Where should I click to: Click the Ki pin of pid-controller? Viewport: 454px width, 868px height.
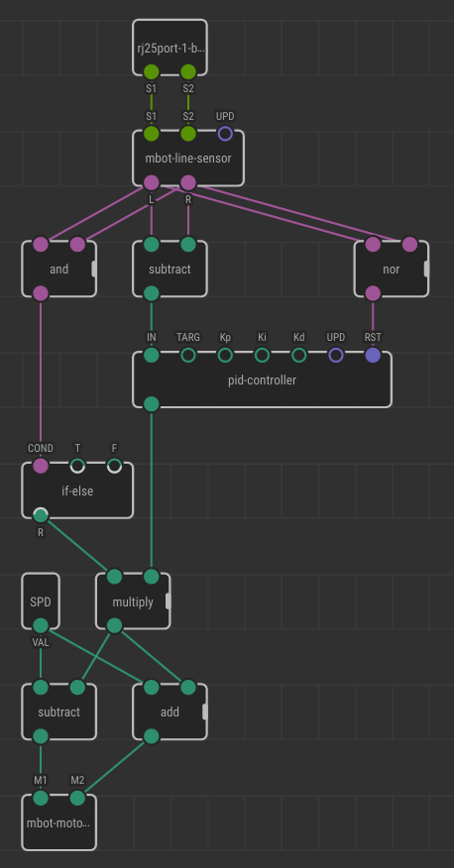(262, 356)
